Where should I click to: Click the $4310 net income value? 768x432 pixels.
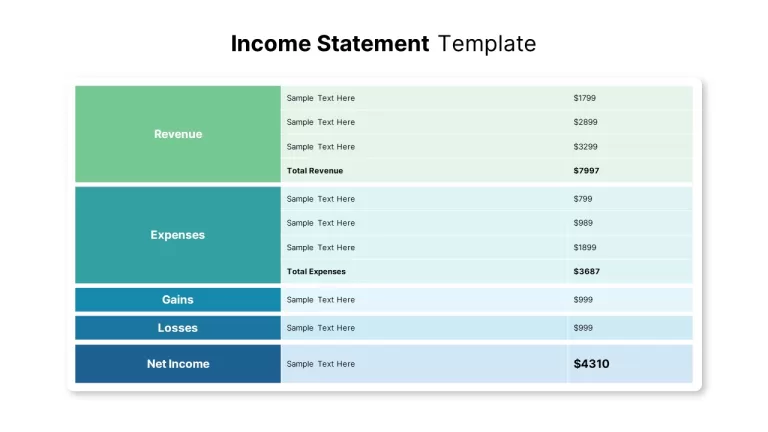pos(591,364)
